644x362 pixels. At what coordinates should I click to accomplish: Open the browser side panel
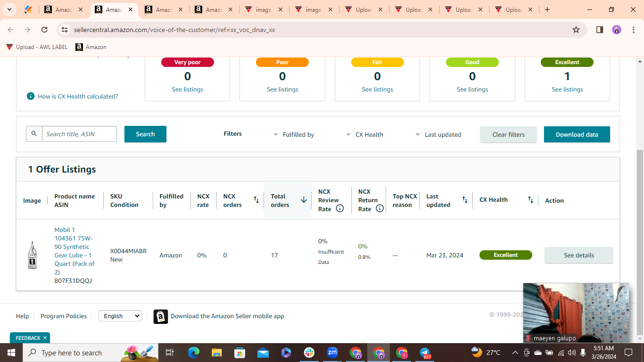(x=600, y=30)
